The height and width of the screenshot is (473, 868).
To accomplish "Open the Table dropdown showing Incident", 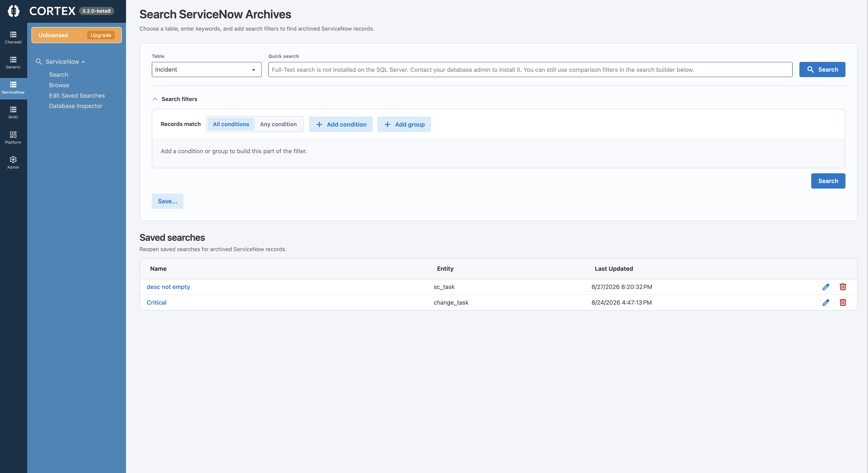I will coord(207,69).
